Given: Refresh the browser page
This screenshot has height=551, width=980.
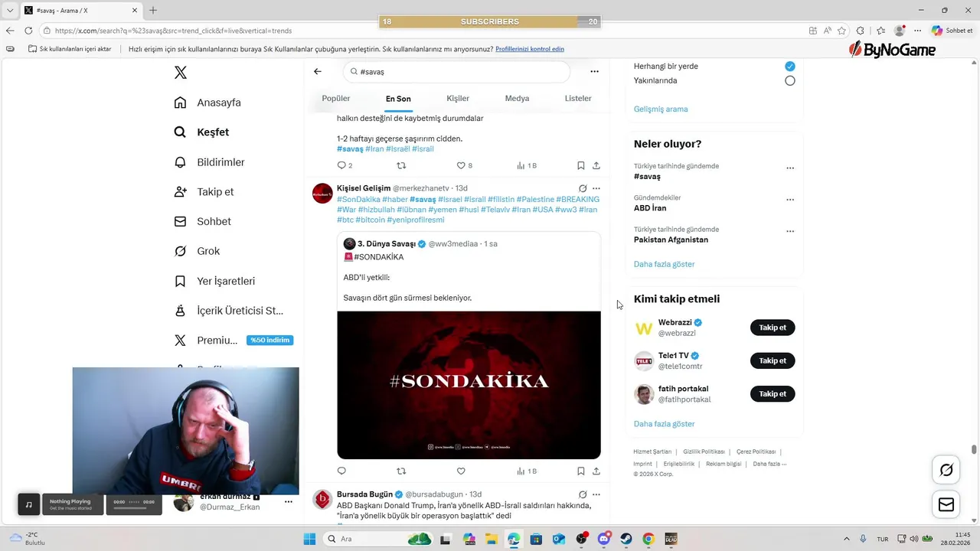Looking at the screenshot, I should [28, 31].
